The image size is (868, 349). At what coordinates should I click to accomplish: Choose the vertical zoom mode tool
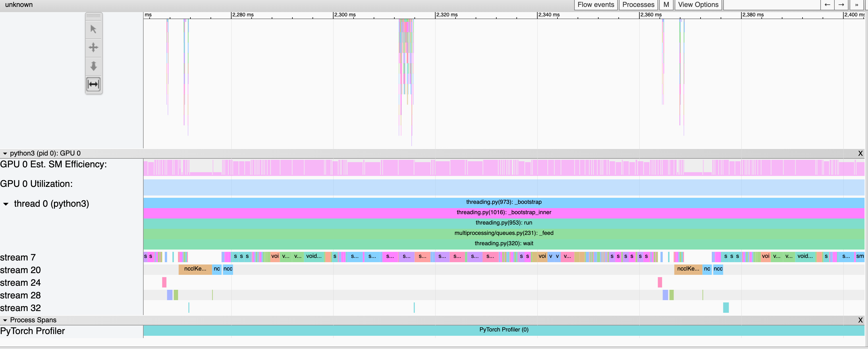point(93,66)
